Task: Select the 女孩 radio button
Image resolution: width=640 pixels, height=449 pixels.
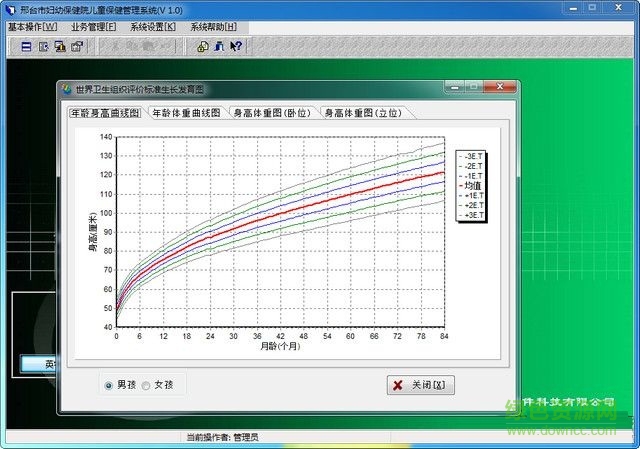Action: pos(146,385)
